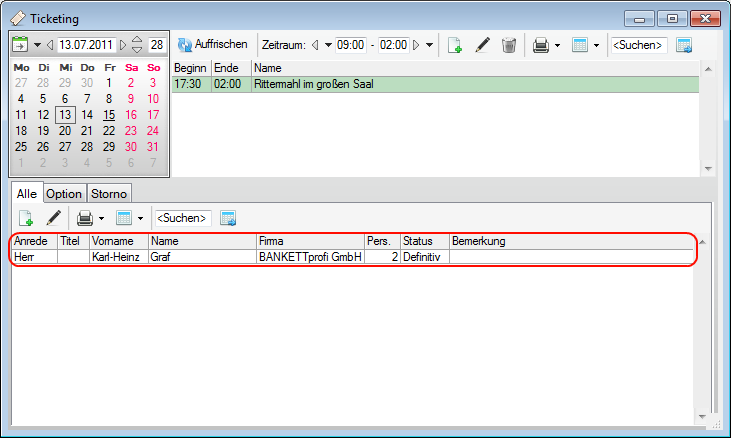Switch to the Option tab
This screenshot has width=731, height=438.
click(x=65, y=193)
